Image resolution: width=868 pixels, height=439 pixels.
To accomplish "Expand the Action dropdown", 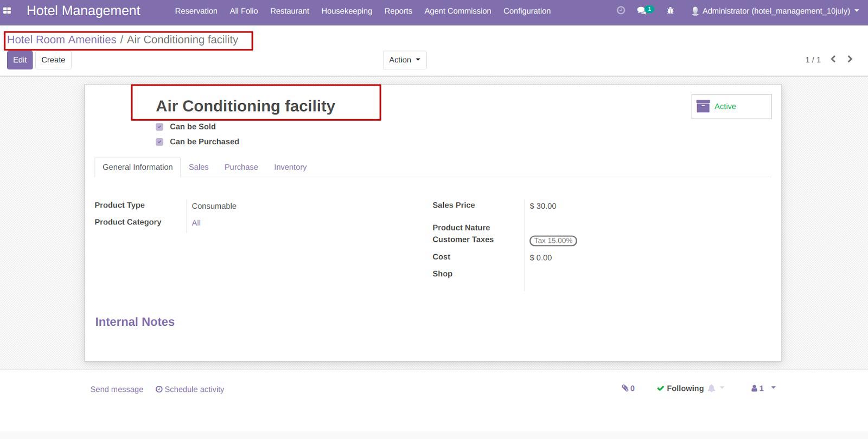I will click(405, 60).
